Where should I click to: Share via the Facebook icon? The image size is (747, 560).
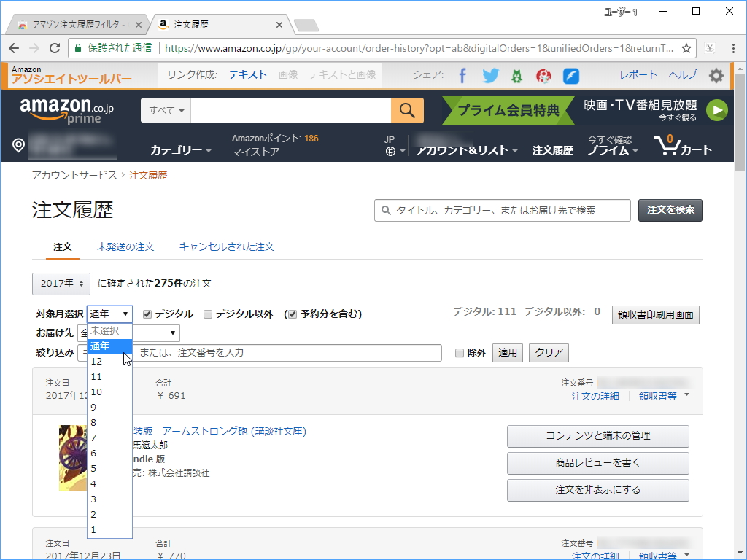(463, 75)
